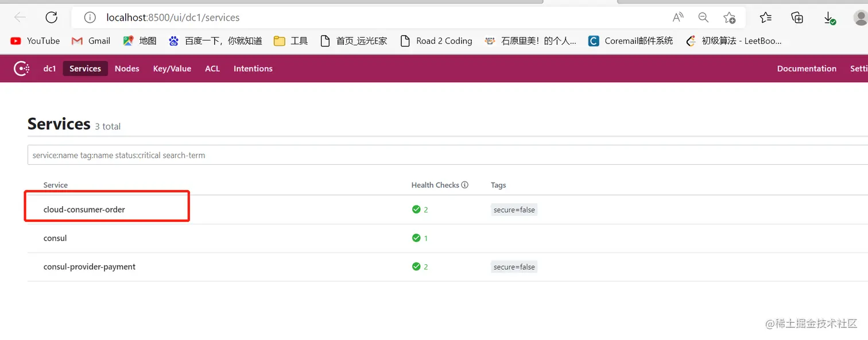Image resolution: width=868 pixels, height=340 pixels.
Task: Open the favorites list icon
Action: [x=765, y=18]
